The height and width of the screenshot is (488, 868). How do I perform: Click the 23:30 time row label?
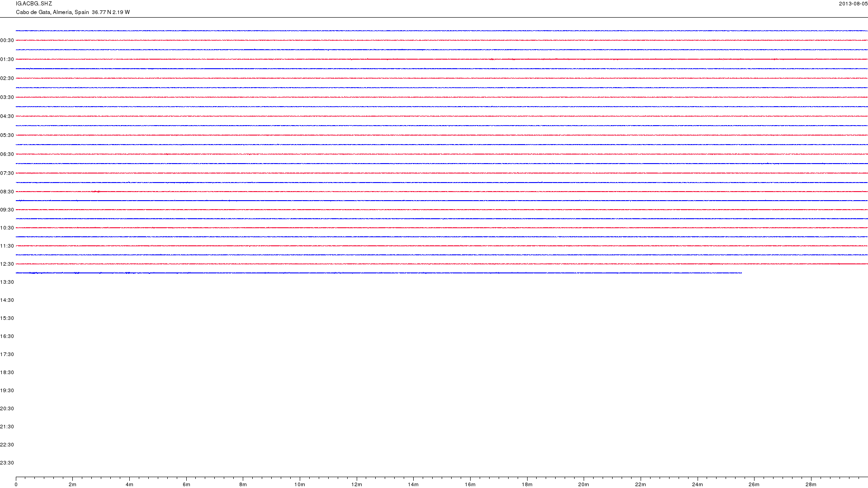tap(7, 463)
